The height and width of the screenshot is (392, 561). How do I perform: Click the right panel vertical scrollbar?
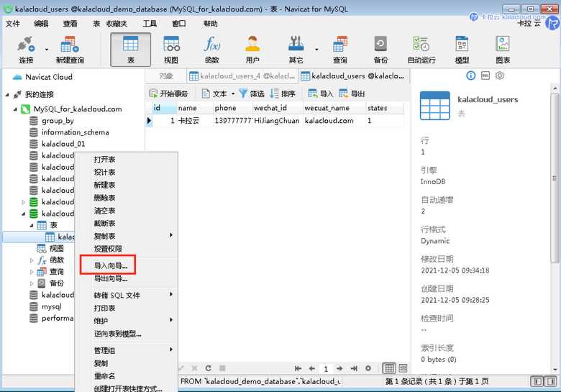pyautogui.click(x=555, y=178)
